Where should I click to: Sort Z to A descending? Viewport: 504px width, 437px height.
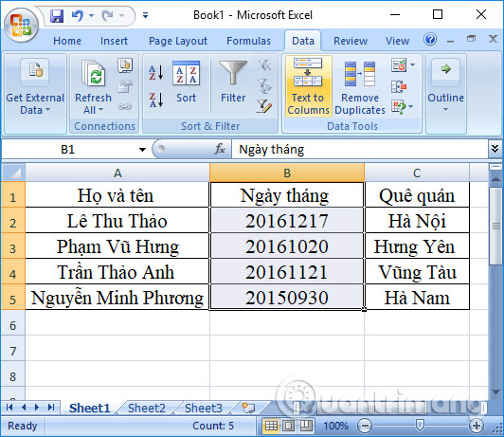(156, 100)
